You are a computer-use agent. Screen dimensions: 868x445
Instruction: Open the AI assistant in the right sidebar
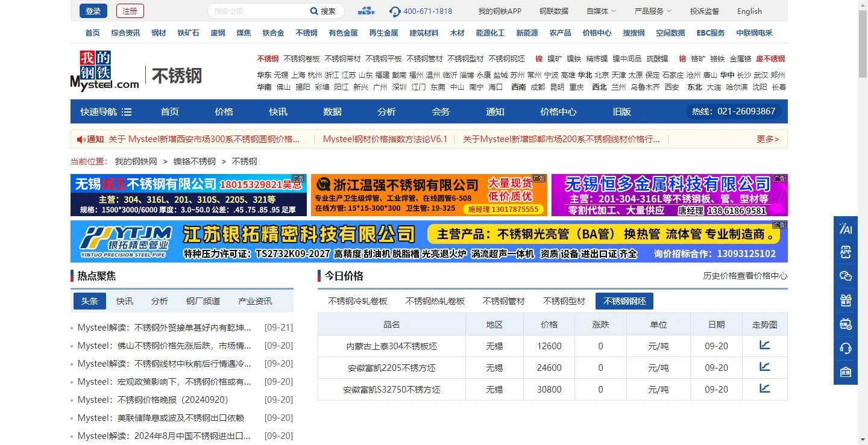[x=845, y=229]
